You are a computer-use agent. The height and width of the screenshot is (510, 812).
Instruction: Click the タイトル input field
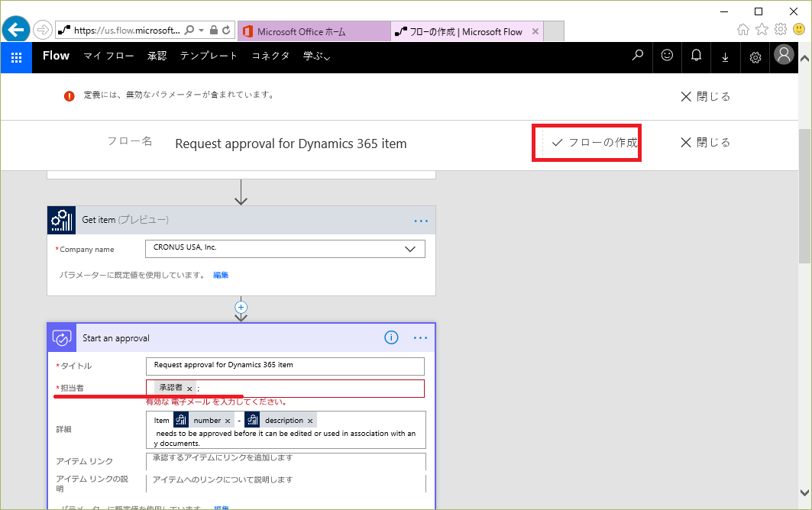[x=286, y=366]
